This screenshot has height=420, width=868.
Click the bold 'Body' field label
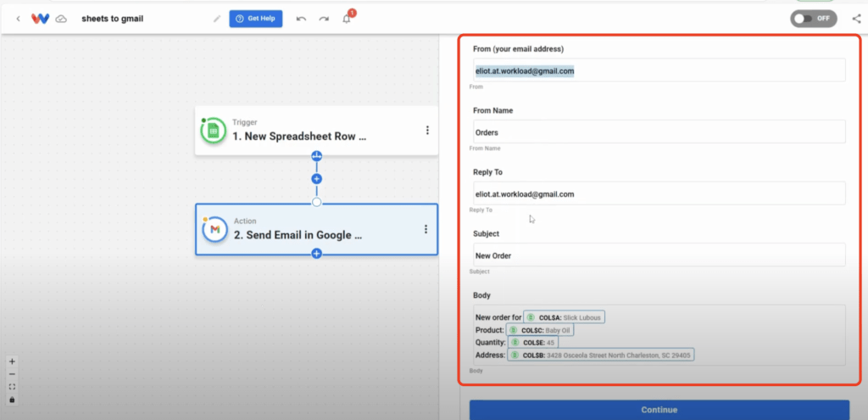point(482,295)
